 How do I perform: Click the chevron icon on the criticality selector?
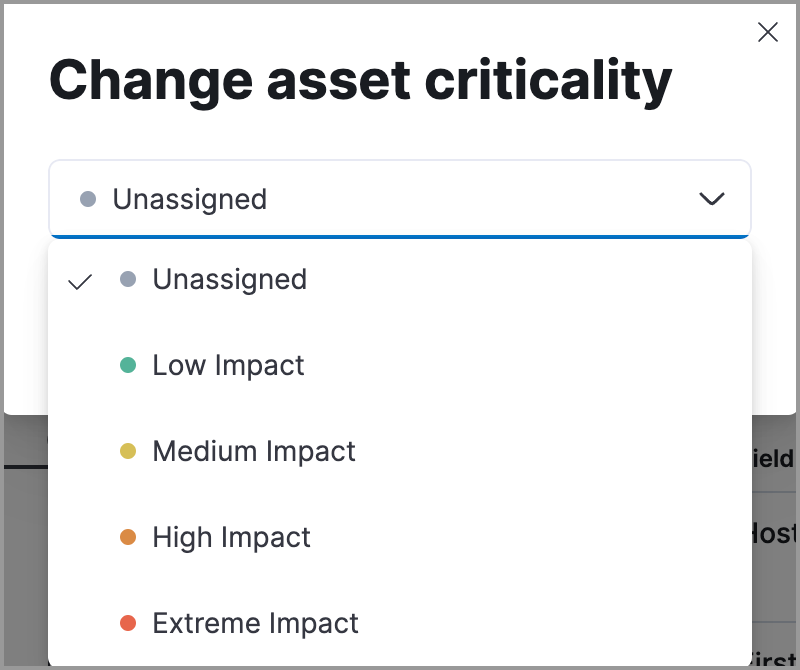pyautogui.click(x=712, y=199)
